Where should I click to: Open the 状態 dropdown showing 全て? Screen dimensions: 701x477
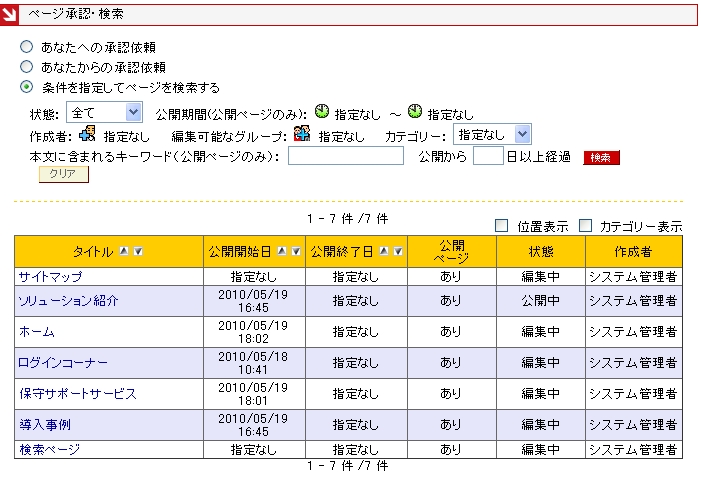point(105,112)
